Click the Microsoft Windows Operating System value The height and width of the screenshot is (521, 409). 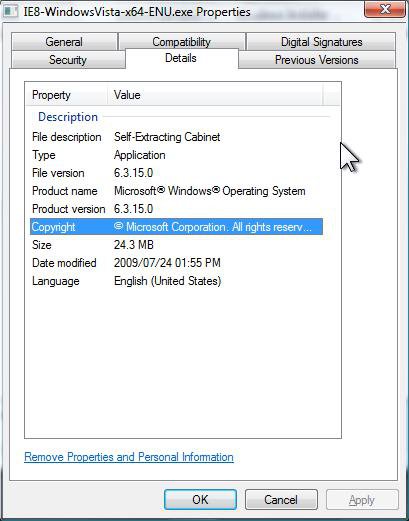(210, 191)
